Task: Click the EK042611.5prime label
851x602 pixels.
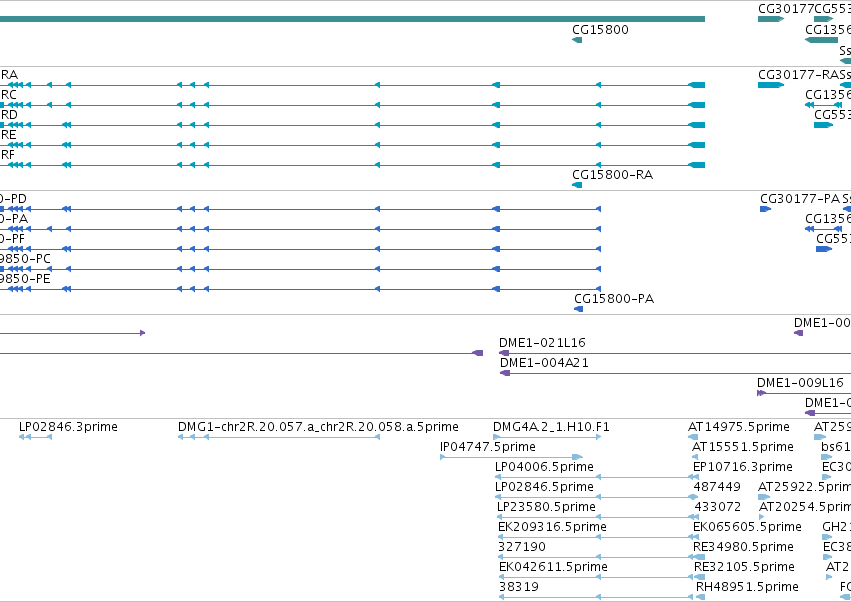Action: pos(553,567)
